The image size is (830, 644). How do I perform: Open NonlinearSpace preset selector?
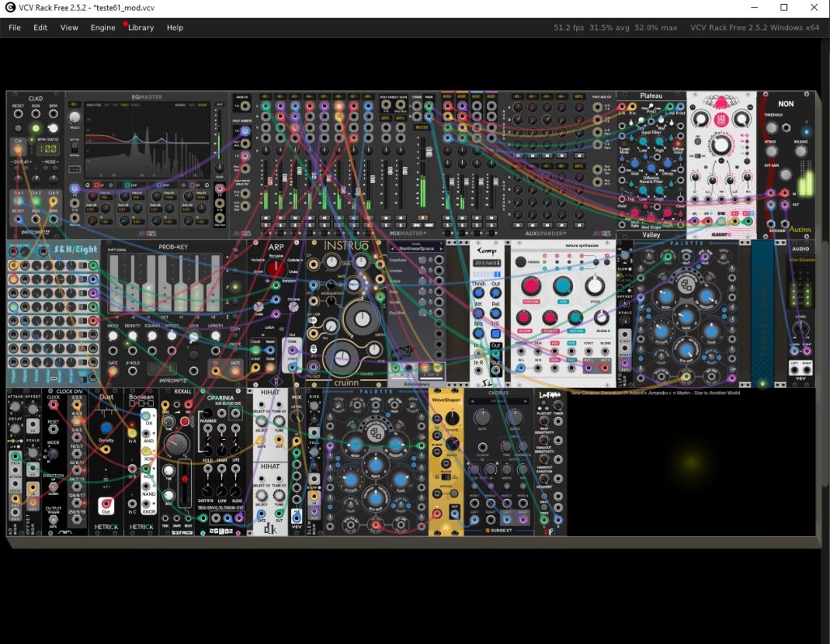(416, 248)
